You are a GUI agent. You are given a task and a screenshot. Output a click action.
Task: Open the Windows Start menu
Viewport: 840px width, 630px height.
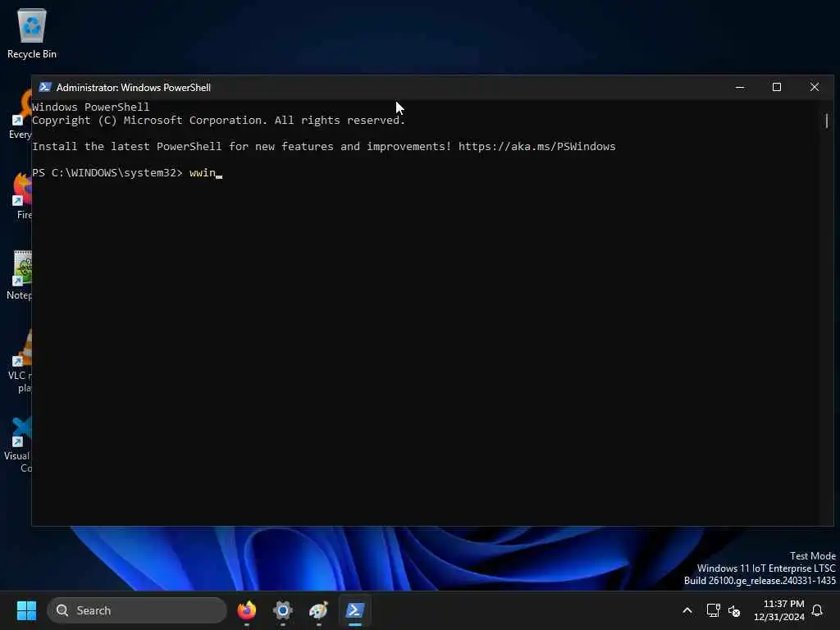[x=26, y=610]
